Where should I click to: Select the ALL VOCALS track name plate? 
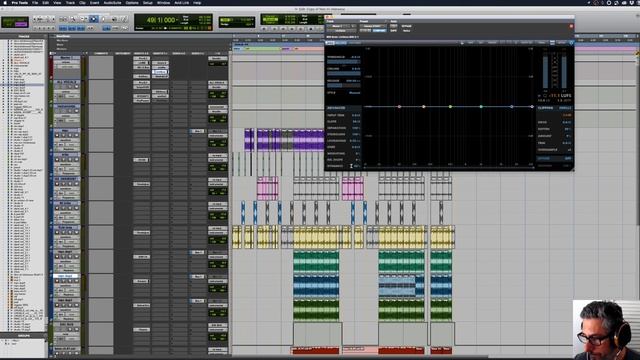click(x=66, y=82)
